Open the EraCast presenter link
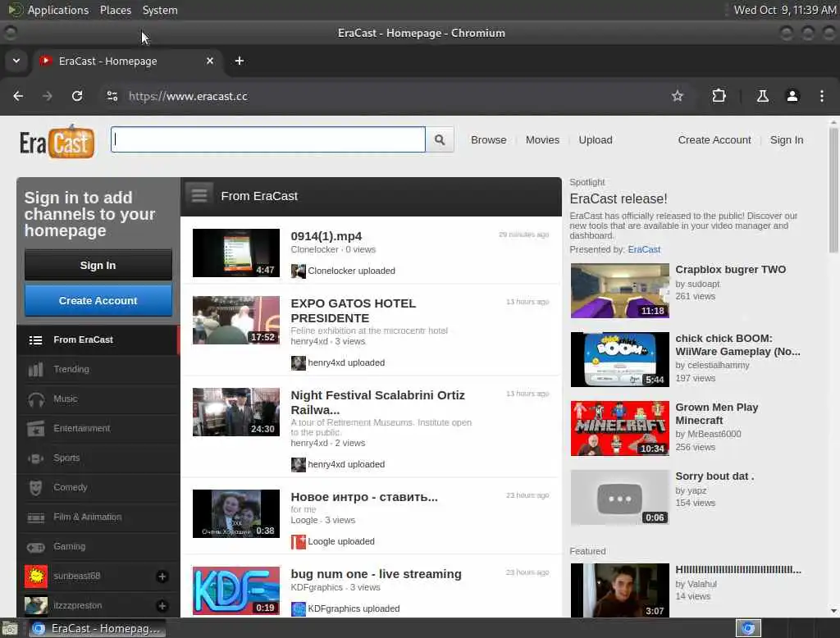The width and height of the screenshot is (840, 638). (x=644, y=249)
